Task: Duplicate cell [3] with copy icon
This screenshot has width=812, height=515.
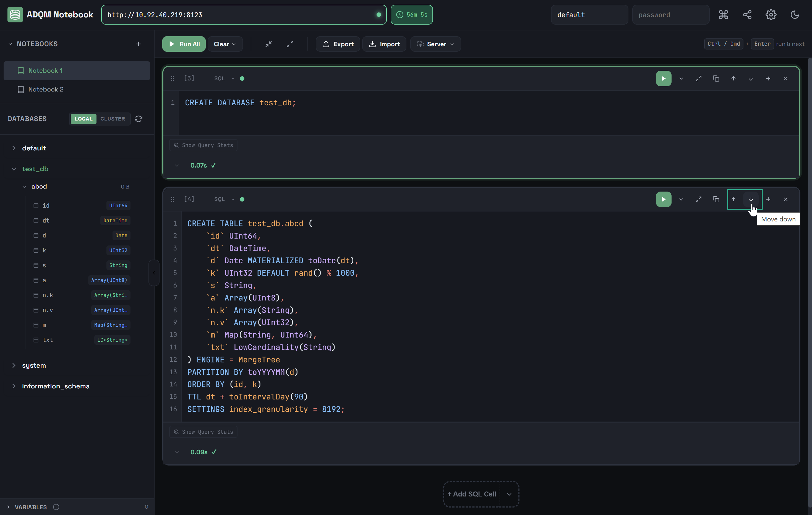Action: point(716,79)
